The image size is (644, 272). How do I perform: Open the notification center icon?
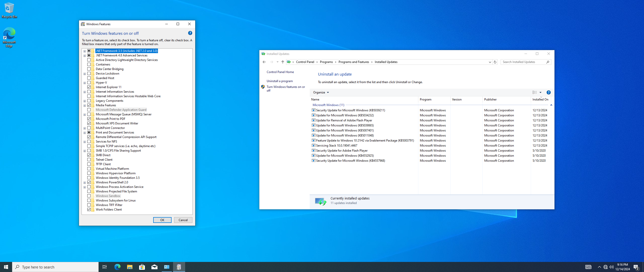point(636,267)
